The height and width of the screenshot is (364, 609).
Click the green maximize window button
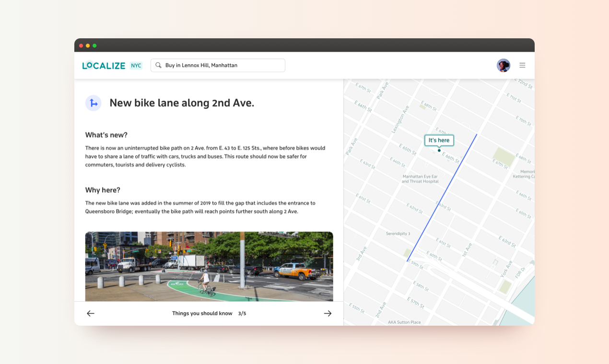coord(94,45)
